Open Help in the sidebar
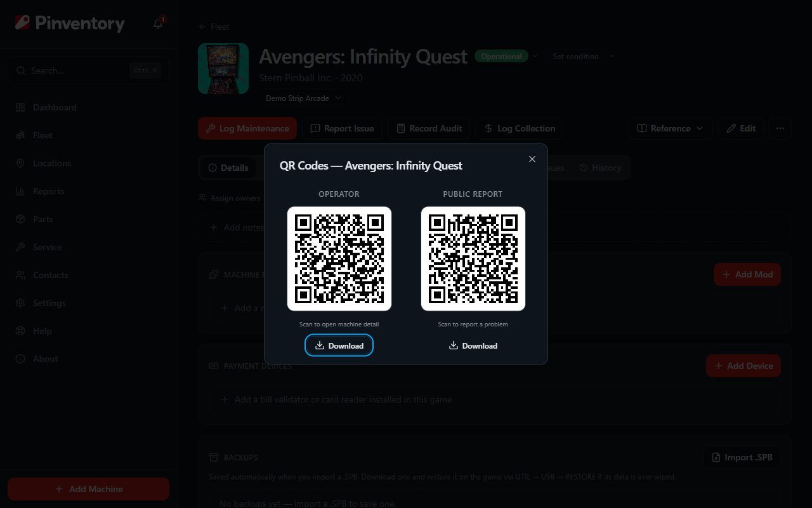This screenshot has width=812, height=508. (88, 331)
